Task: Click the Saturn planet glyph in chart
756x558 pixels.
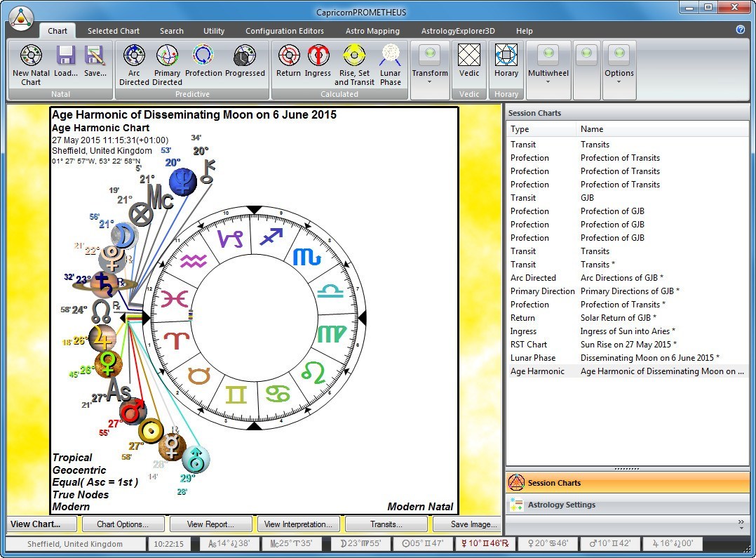Action: 104,285
